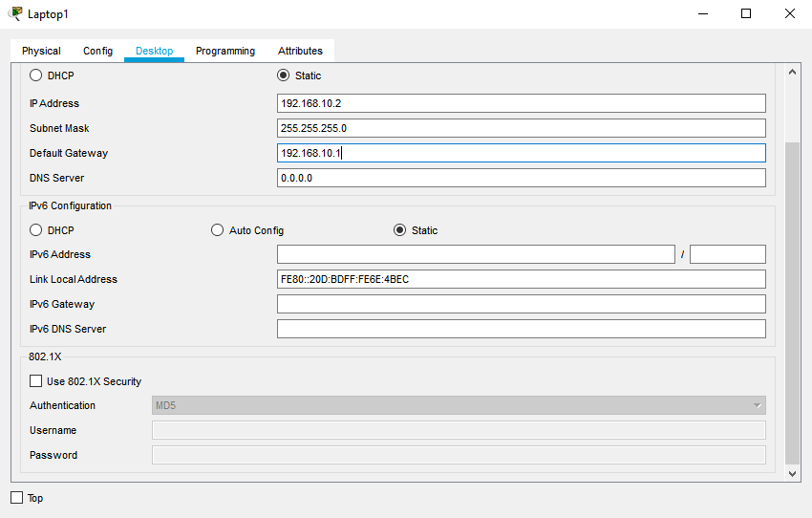Click the DNS Server label
812x518 pixels.
tap(57, 178)
